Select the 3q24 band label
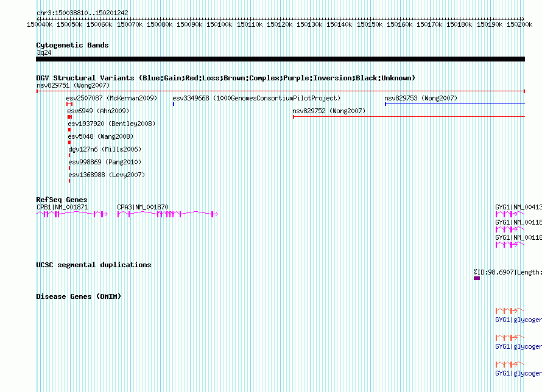This screenshot has width=542, height=392. point(44,52)
